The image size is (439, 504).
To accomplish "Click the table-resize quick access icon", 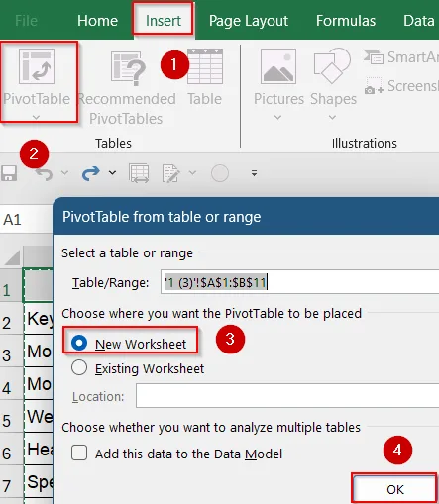I will tap(139, 173).
